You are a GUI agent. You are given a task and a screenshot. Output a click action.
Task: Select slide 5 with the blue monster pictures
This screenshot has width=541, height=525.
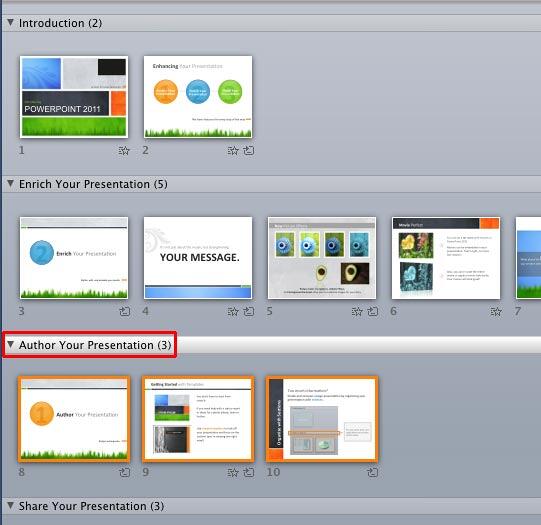[x=322, y=258]
